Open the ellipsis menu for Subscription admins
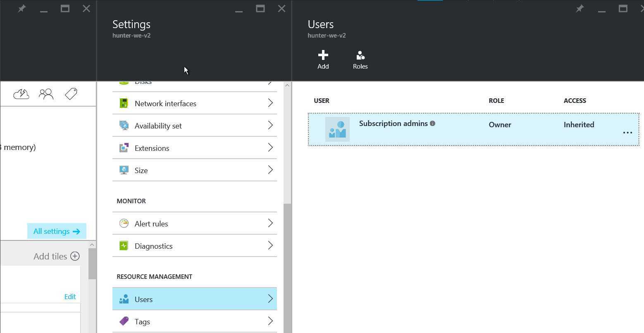Image resolution: width=644 pixels, height=333 pixels. tap(627, 133)
